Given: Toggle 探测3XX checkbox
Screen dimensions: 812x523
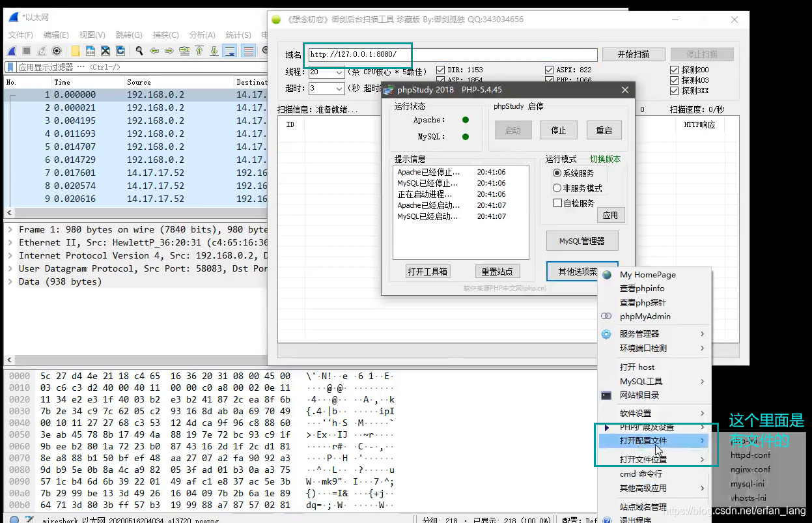Looking at the screenshot, I should pos(674,91).
